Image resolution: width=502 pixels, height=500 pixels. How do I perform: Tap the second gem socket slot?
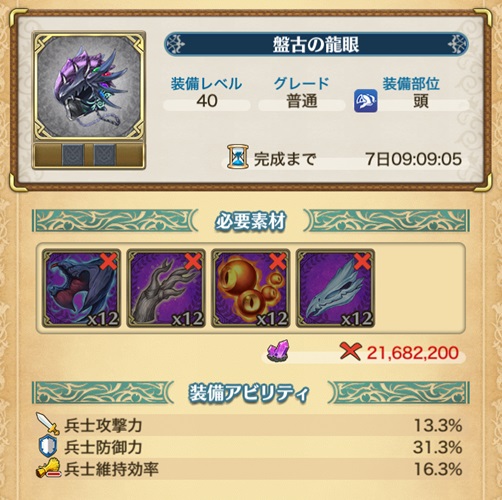(x=105, y=155)
